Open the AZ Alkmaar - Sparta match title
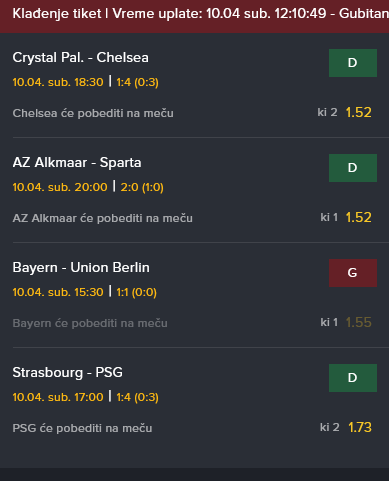 click(77, 163)
